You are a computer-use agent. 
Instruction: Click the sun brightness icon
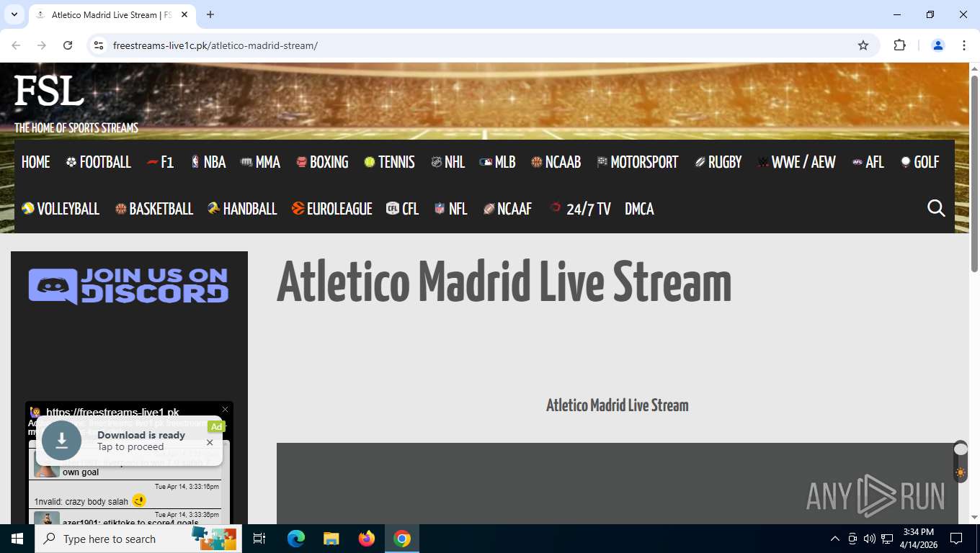pos(961,473)
